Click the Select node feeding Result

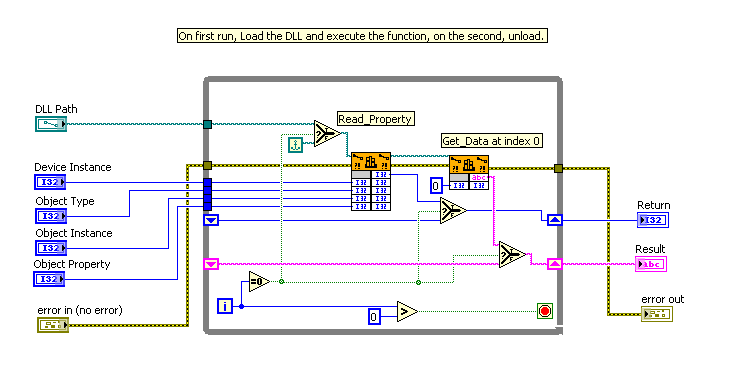click(512, 254)
